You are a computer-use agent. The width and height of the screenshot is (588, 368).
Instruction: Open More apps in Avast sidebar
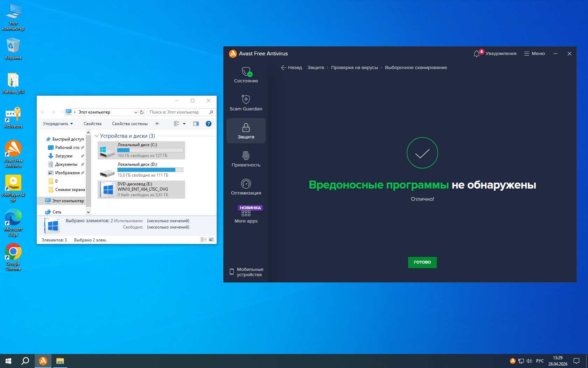(246, 215)
